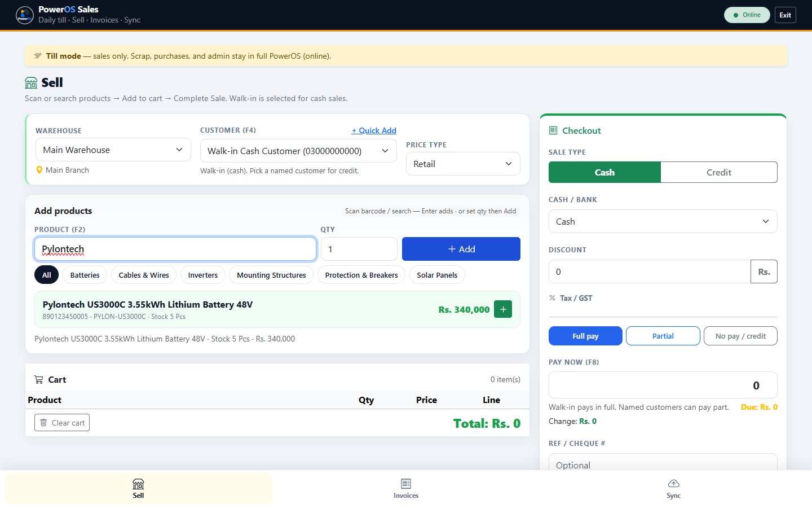812x508 pixels.
Task: Click the Clear cart button
Action: coord(62,423)
